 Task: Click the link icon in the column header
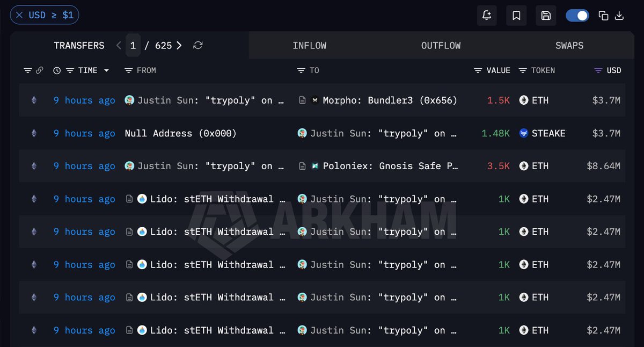click(39, 70)
